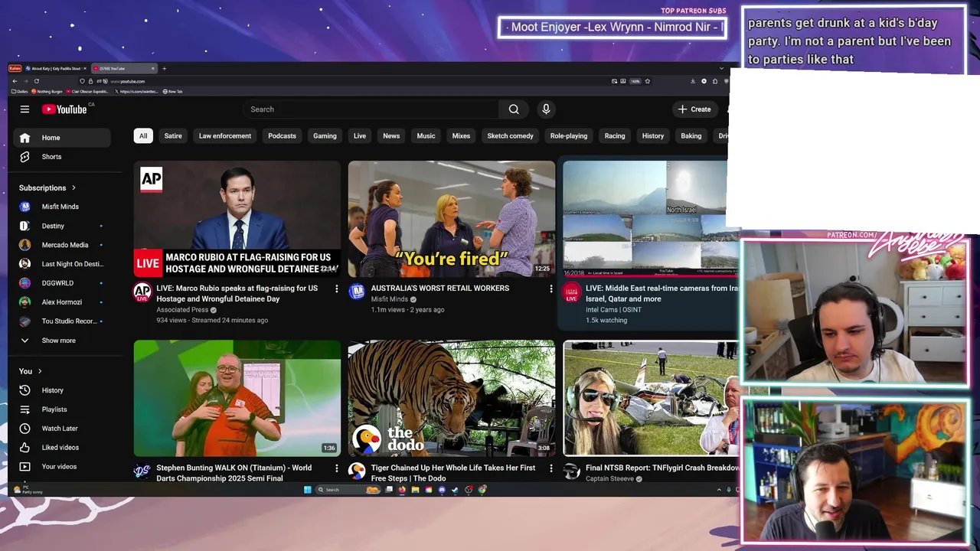Image resolution: width=980 pixels, height=551 pixels.
Task: Open a new browser tab
Action: point(164,69)
